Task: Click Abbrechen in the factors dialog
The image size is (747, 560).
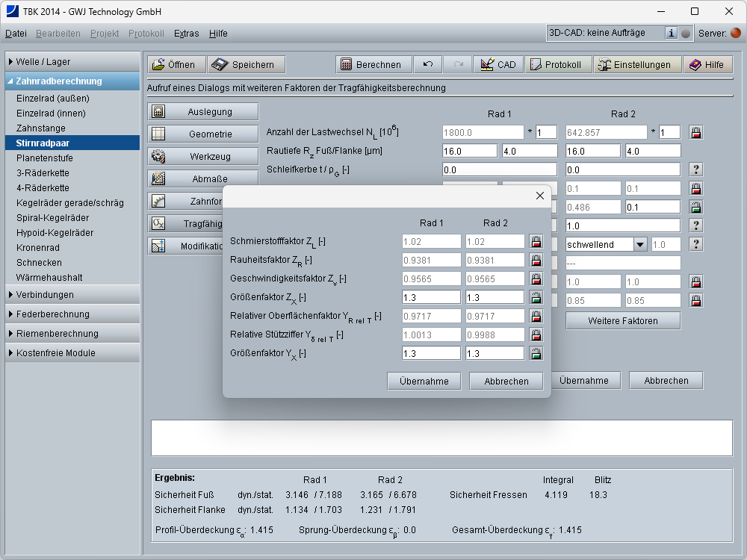Action: [506, 381]
